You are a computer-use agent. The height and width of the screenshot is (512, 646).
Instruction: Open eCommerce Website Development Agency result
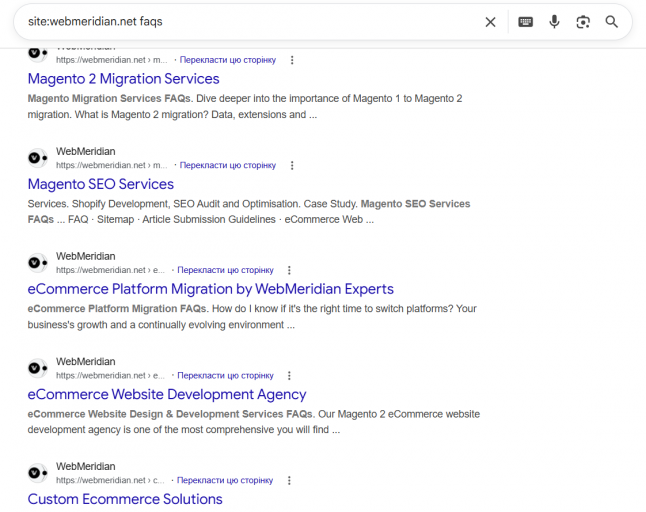[167, 394]
